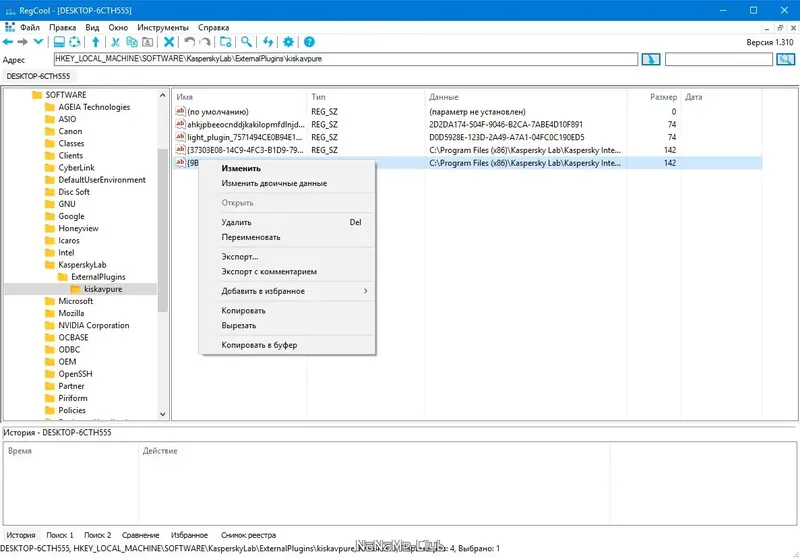Click the go-to-address button beside address bar

coord(651,59)
